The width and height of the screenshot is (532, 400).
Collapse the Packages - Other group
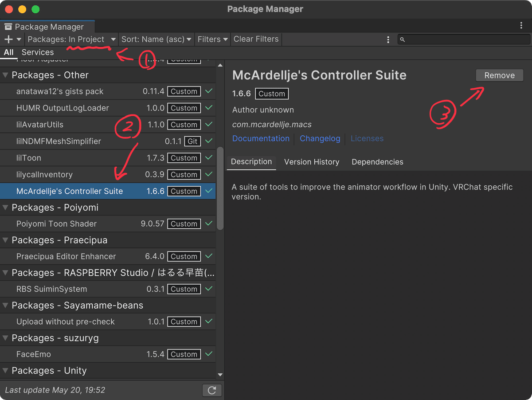[x=6, y=75]
